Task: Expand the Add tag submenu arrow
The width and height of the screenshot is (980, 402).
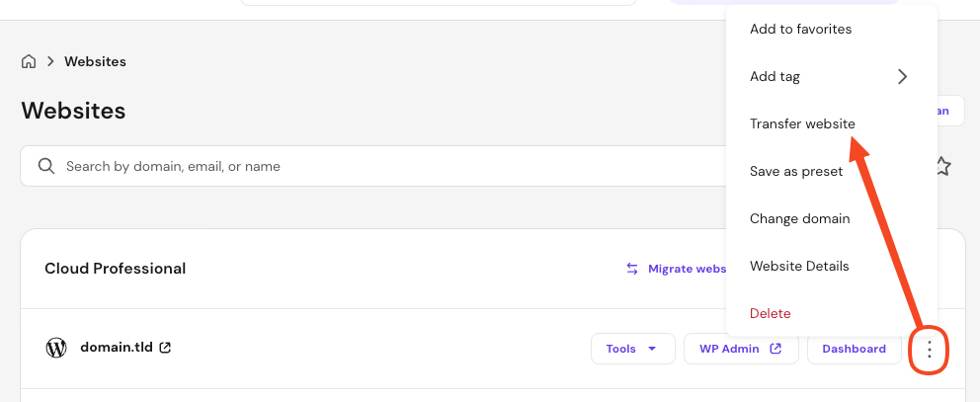Action: pyautogui.click(x=902, y=76)
